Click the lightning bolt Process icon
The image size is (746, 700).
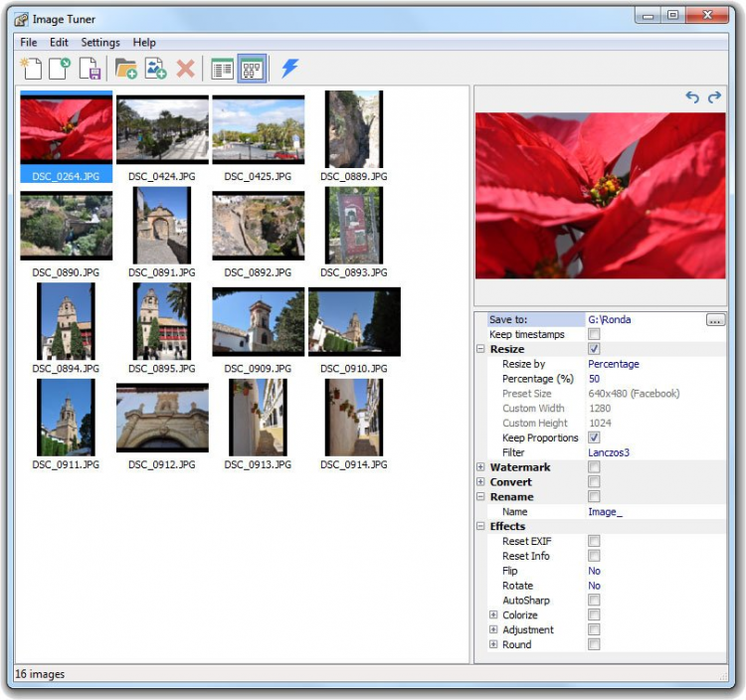[289, 69]
